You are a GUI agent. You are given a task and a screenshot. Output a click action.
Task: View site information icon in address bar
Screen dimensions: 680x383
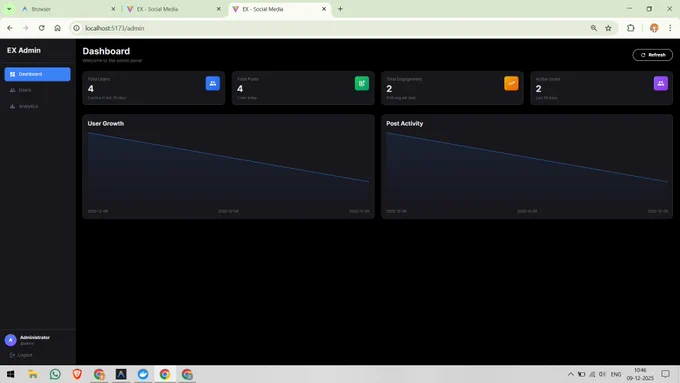pyautogui.click(x=76, y=28)
